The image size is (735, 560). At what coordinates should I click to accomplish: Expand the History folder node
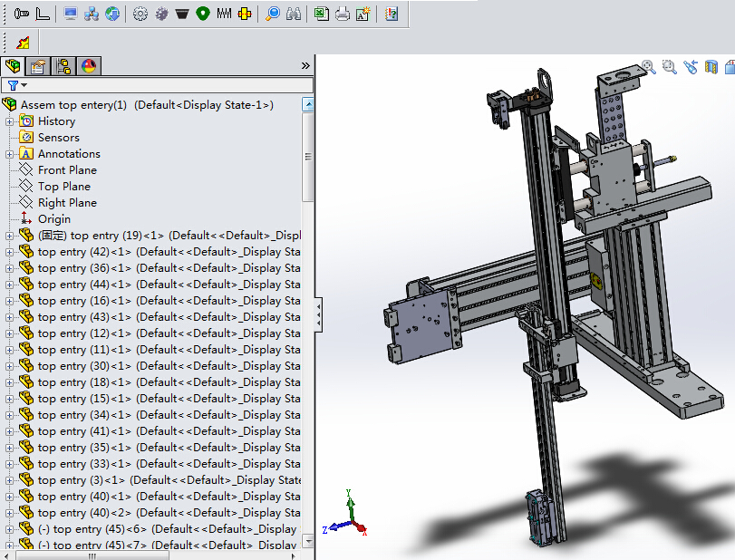[10, 121]
